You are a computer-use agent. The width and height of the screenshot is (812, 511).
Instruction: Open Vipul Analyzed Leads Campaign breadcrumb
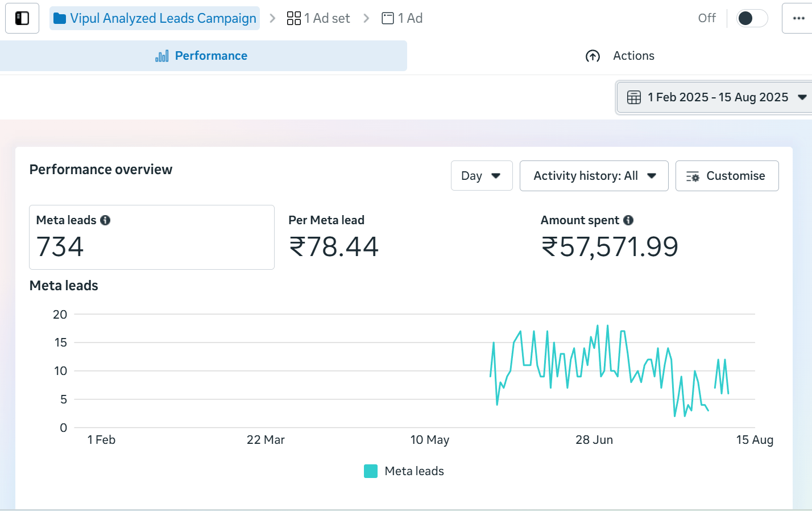tap(163, 18)
